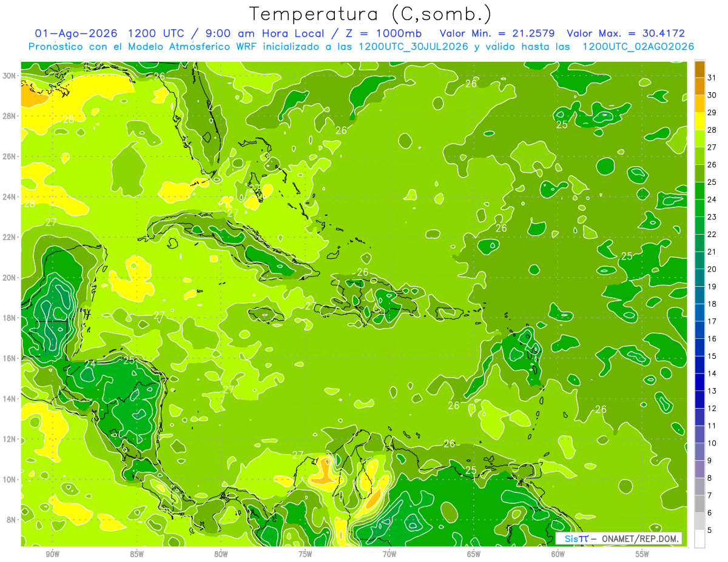Click the '24' contour label over Central America
This screenshot has width=728, height=562.
[x=90, y=364]
